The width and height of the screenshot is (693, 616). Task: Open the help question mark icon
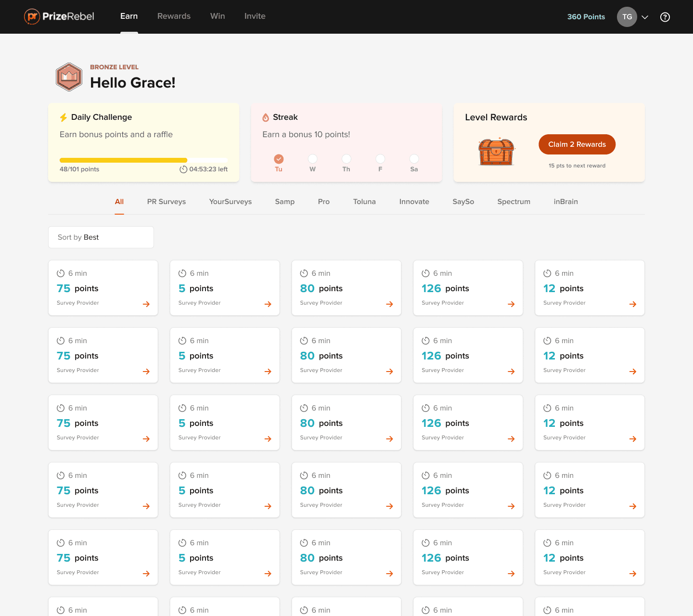(665, 17)
